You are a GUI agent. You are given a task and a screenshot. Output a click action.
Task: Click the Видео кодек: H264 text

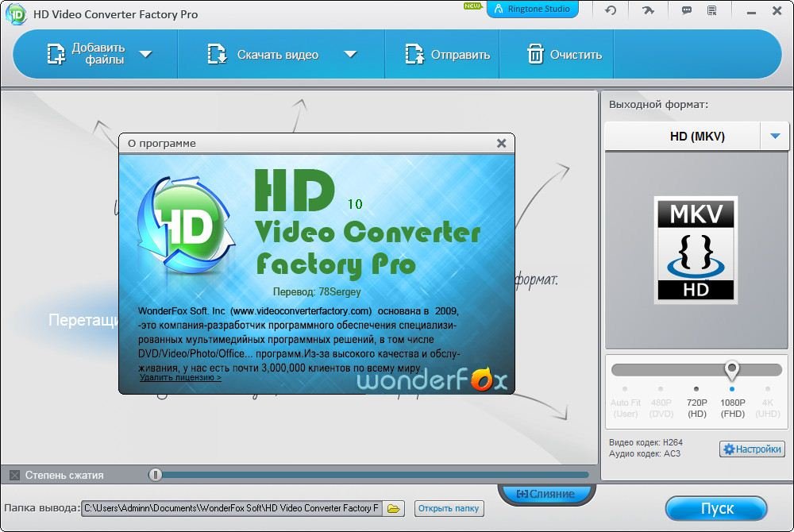[x=646, y=442]
